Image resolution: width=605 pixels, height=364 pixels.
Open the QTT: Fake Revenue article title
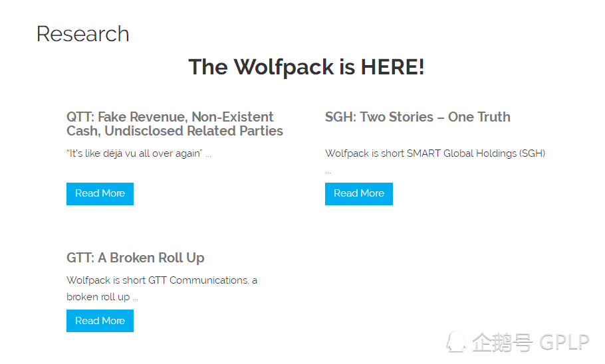point(170,117)
